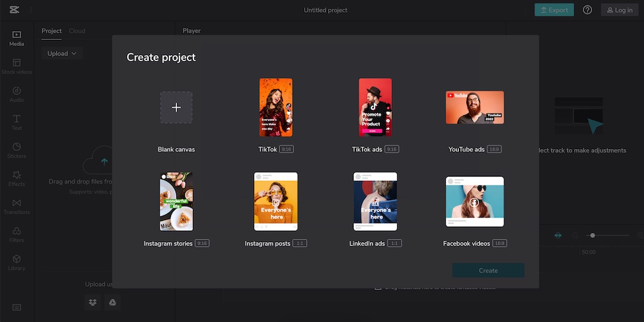644x322 pixels.
Task: Select the Text tool in sidebar
Action: (17, 122)
